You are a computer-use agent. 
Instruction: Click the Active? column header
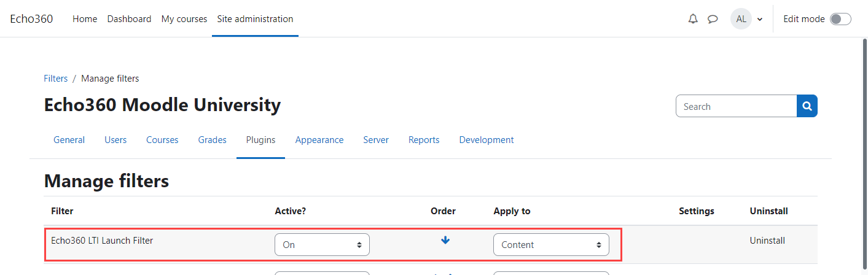[x=290, y=211]
